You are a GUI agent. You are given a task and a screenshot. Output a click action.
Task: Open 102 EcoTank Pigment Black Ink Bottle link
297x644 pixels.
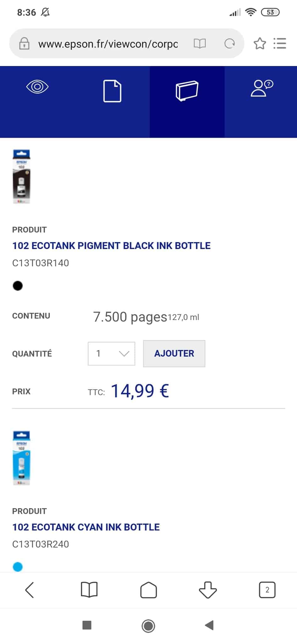pos(111,246)
